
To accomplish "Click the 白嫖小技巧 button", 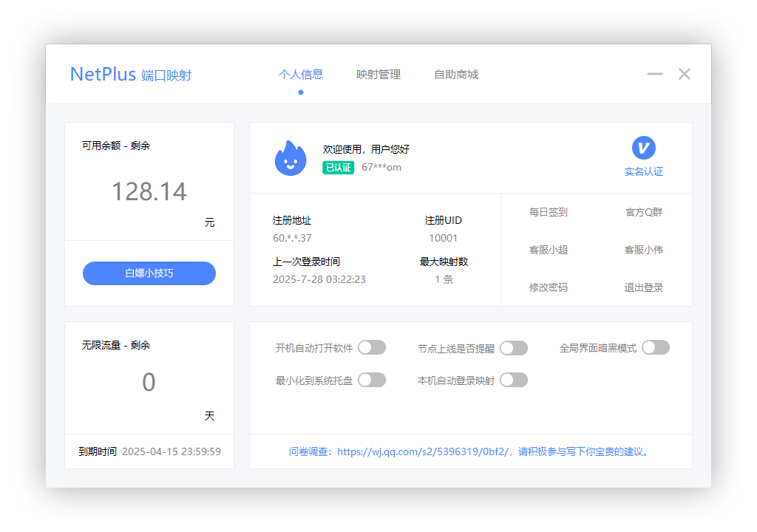I will tap(149, 273).
